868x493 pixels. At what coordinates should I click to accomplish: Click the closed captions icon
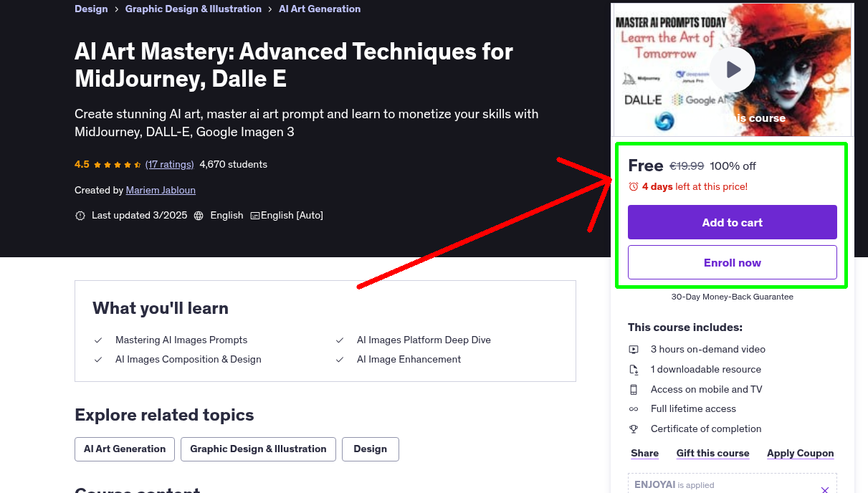point(254,216)
